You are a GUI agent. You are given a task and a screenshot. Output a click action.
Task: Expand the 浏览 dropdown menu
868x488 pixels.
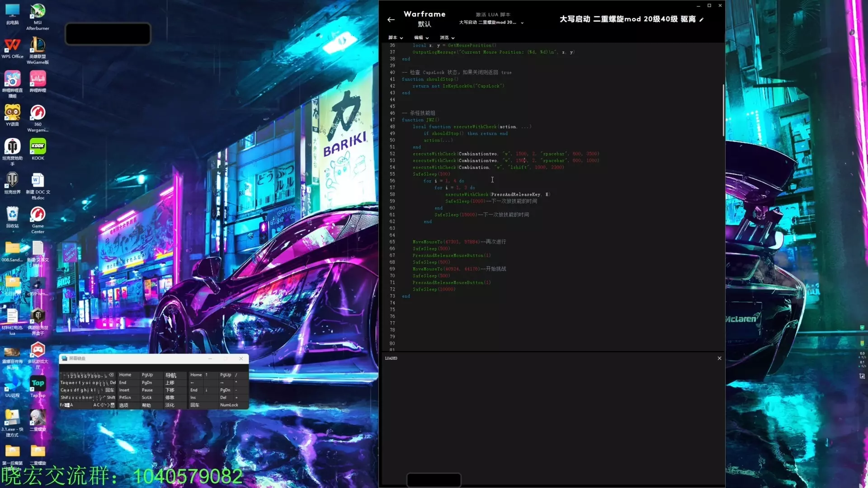tap(447, 38)
